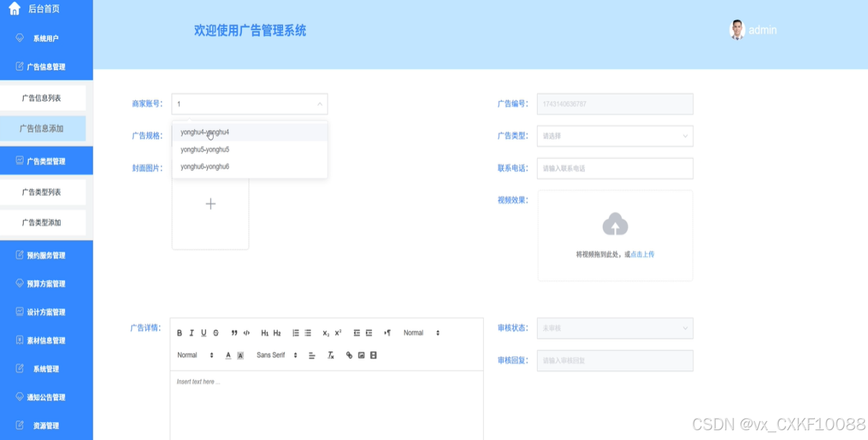This screenshot has width=868, height=440.
Task: Collapse the 广告信息管理 sidebar menu
Action: [46, 67]
